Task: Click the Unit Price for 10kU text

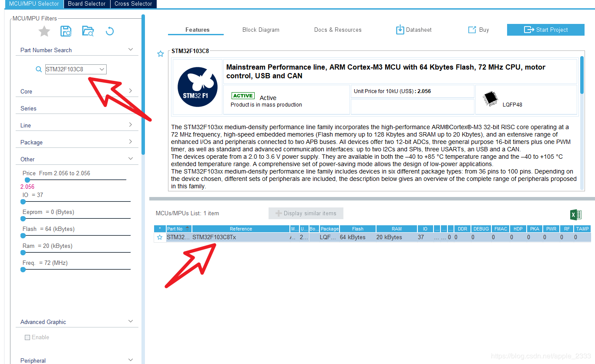Action: (x=392, y=91)
